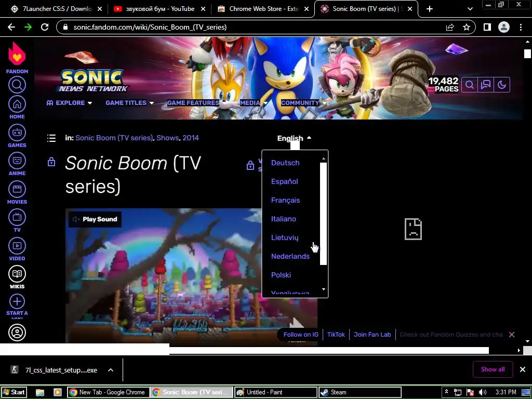Expand the Community menu
Viewport: 532px width, 399px height.
point(303,103)
